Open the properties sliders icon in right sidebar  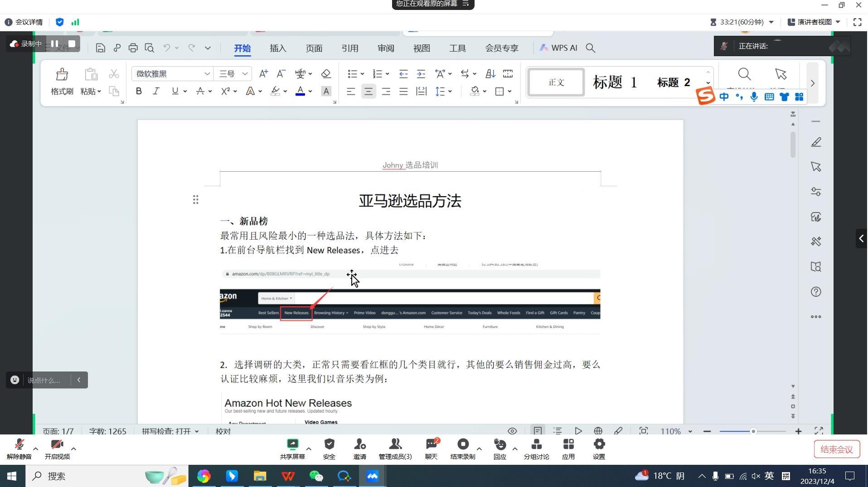coord(816,192)
